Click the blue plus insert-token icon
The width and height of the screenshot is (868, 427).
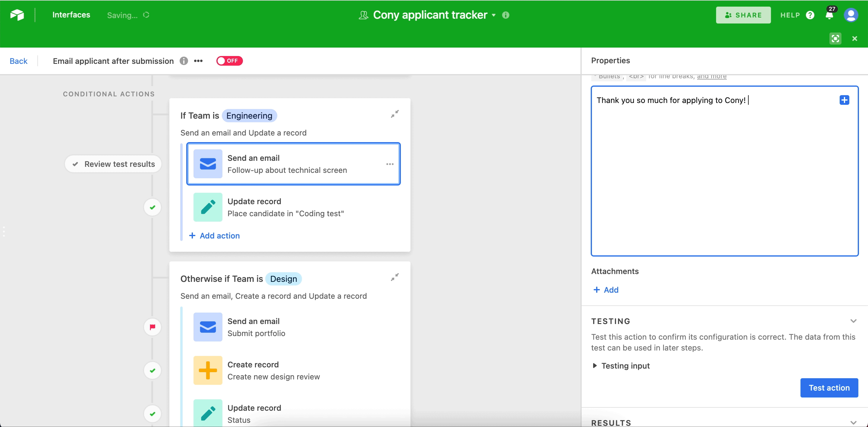(844, 100)
